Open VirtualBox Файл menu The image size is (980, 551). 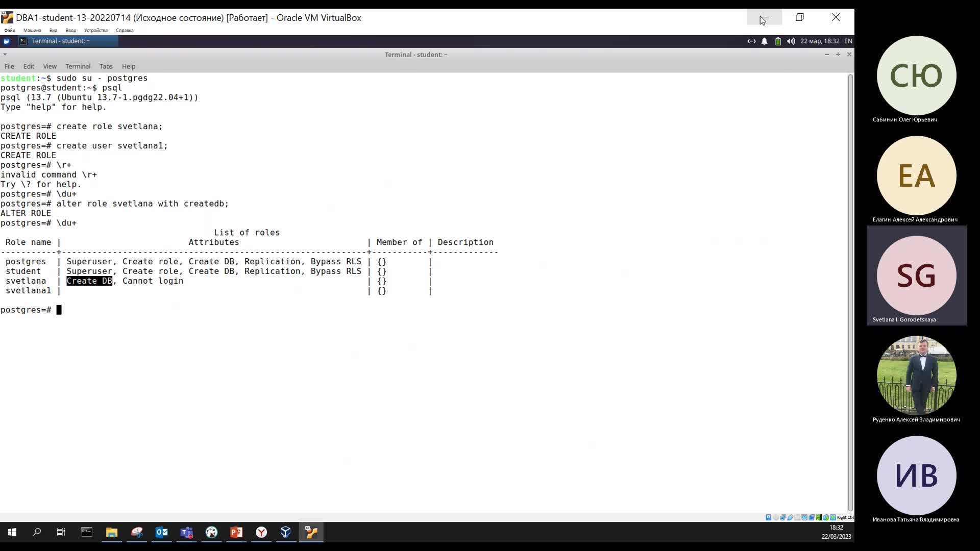[10, 31]
